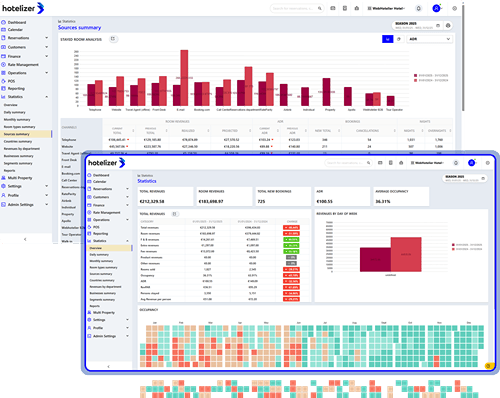Click the notification bell in the Sources summary window
Image resolution: width=500 pixels, height=398 pixels.
click(419, 8)
